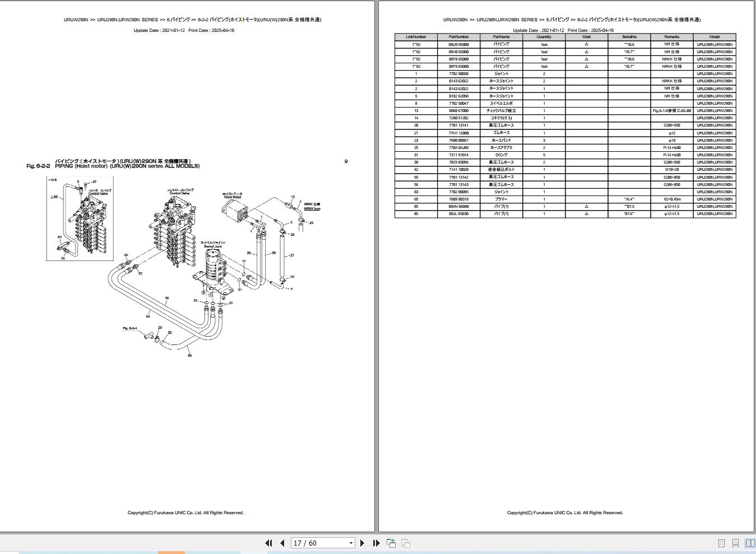Click the Fig. 6-2-4 reference in diagram
This screenshot has width=756, height=554.
tap(130, 328)
